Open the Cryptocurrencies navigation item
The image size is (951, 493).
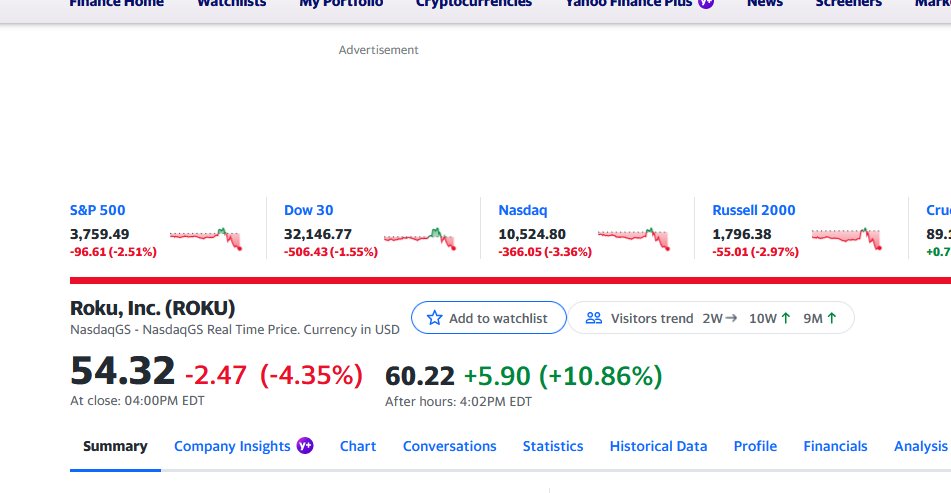[474, 3]
